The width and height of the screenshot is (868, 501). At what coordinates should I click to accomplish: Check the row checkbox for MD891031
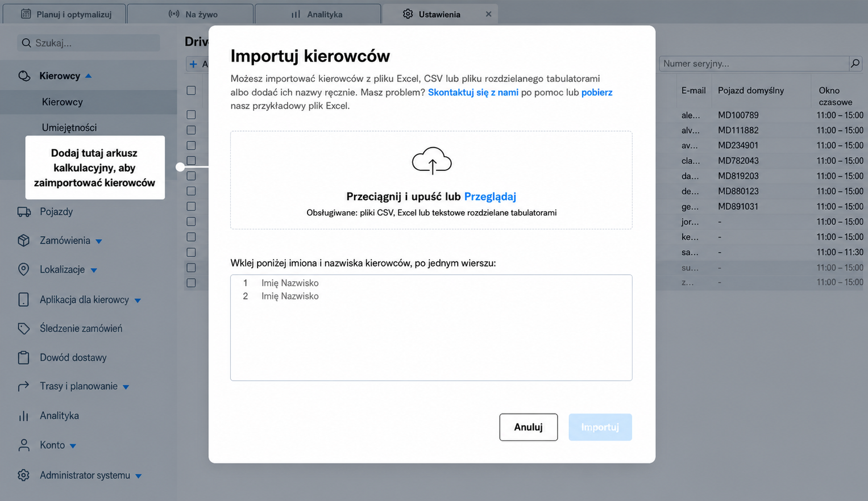191,206
